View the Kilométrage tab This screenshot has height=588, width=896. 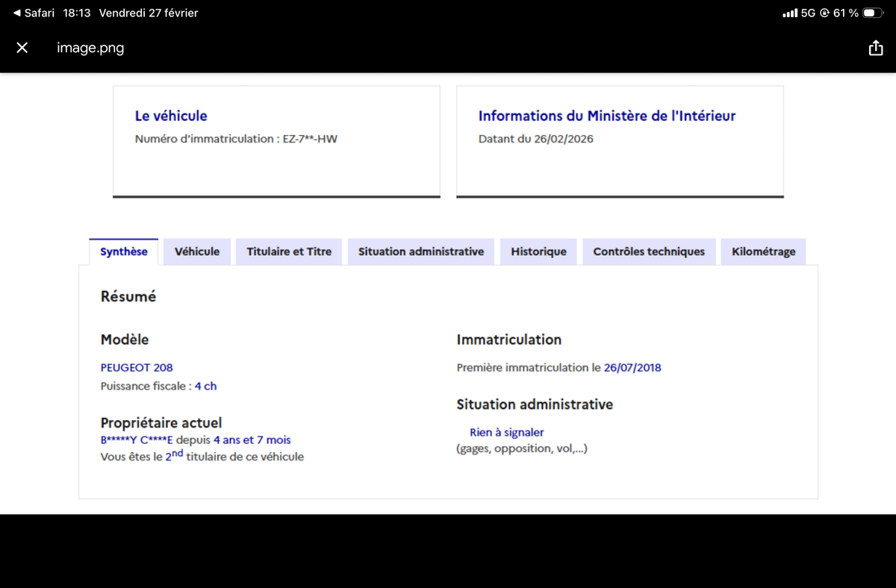point(763,251)
